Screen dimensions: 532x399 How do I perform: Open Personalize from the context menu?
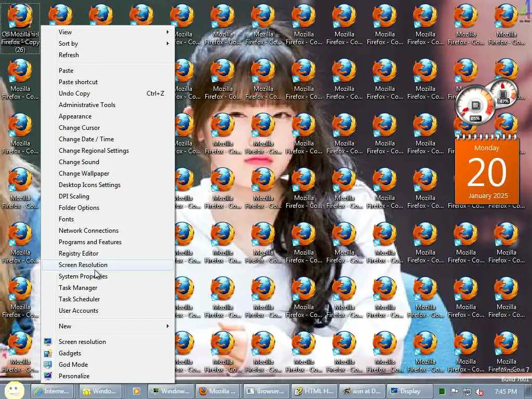(108, 376)
